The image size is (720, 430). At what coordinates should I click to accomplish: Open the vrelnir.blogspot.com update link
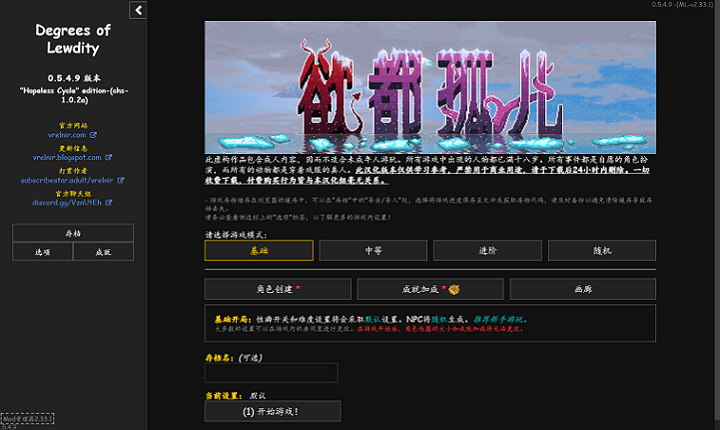tap(67, 157)
